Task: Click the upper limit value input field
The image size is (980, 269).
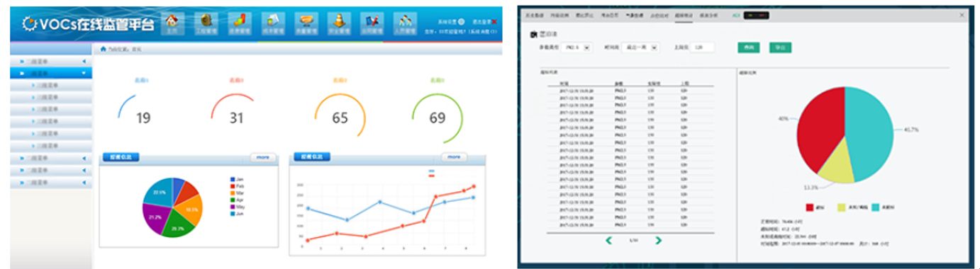Action: point(703,47)
